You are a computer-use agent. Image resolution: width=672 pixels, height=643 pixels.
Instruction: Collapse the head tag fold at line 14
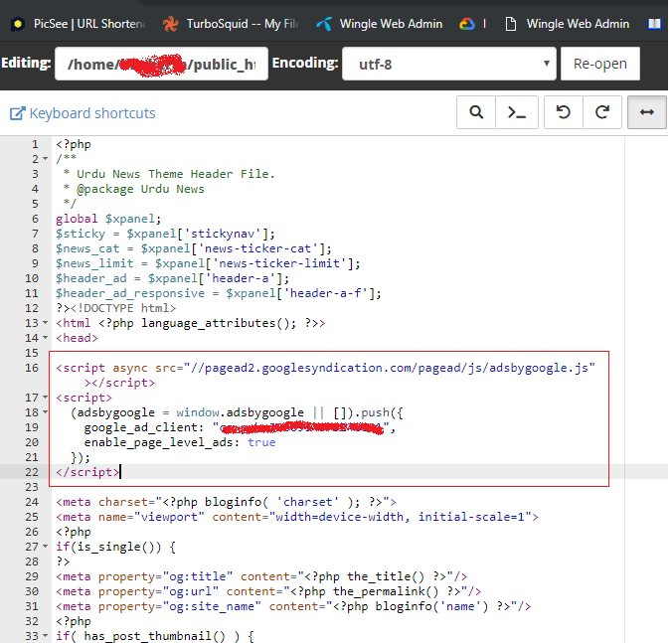coord(45,338)
